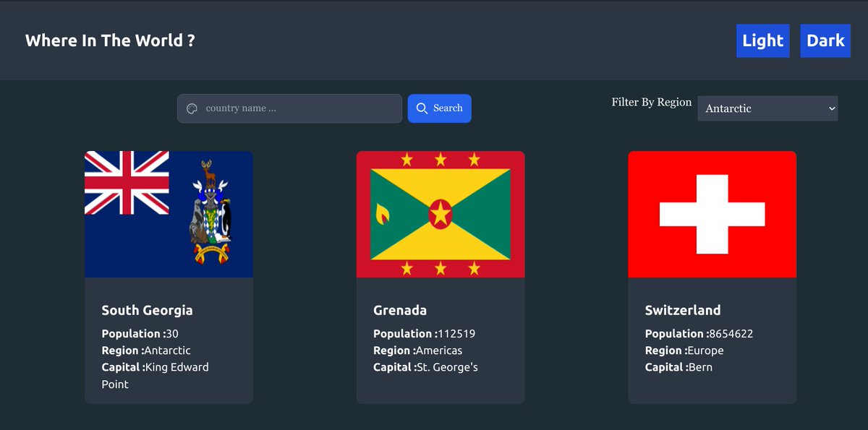The height and width of the screenshot is (430, 868).
Task: Click the capital Bern
Action: [700, 367]
